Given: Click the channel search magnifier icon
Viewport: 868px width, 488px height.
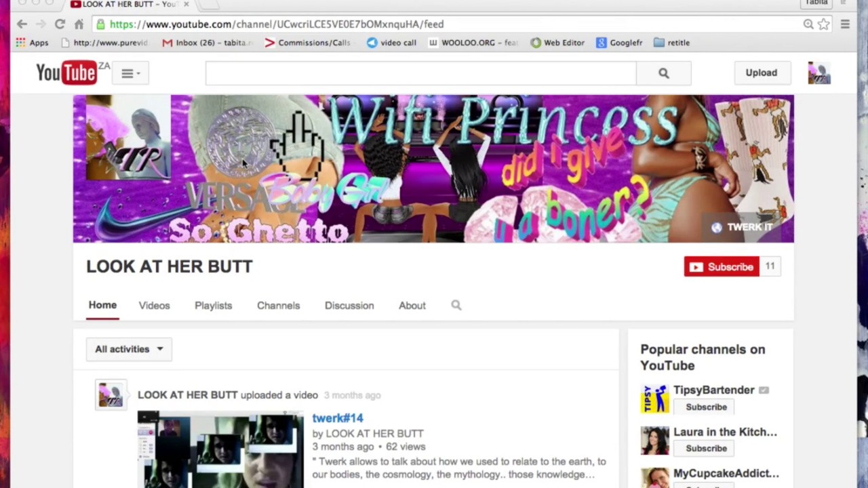Looking at the screenshot, I should [x=456, y=306].
